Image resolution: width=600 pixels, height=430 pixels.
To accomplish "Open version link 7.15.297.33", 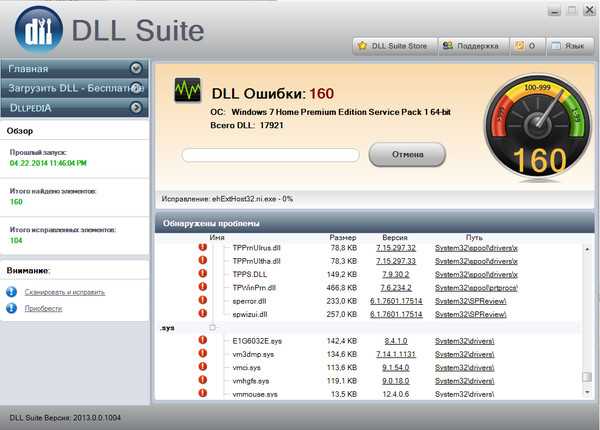I will click(x=396, y=261).
